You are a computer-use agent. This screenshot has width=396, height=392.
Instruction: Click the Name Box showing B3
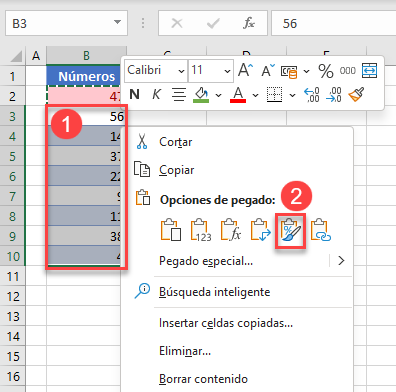click(60, 23)
